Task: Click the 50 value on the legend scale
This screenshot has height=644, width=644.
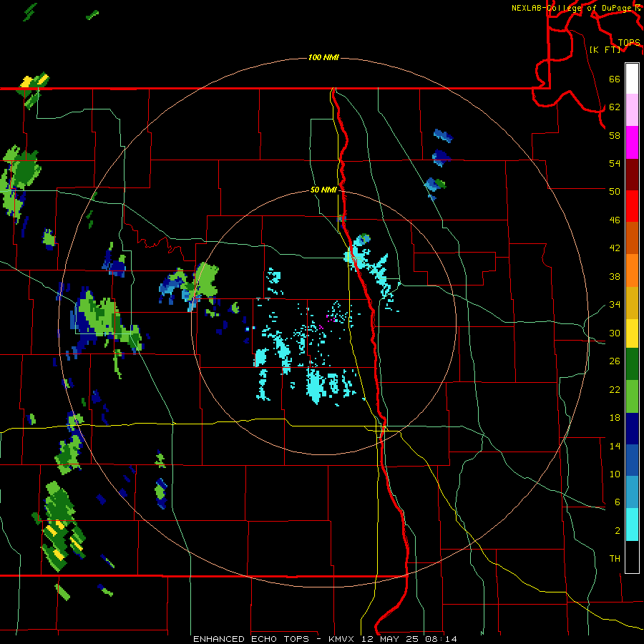Action: click(615, 191)
